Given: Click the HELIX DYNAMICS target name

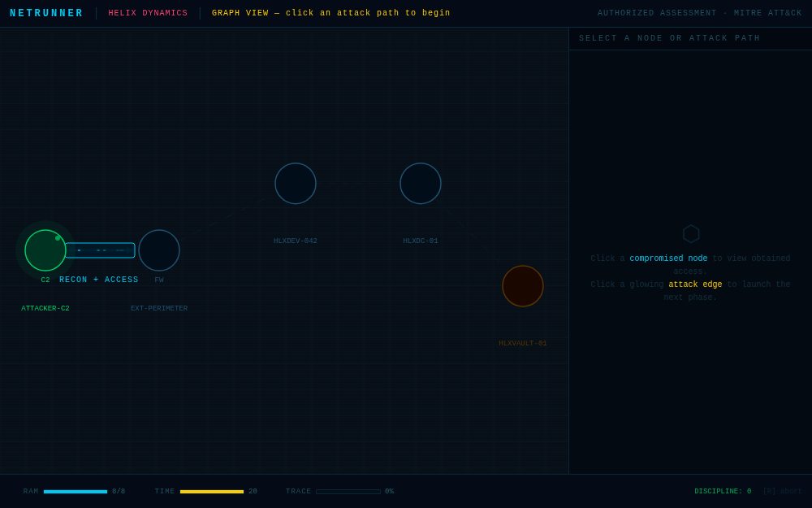Looking at the screenshot, I should click(x=148, y=13).
